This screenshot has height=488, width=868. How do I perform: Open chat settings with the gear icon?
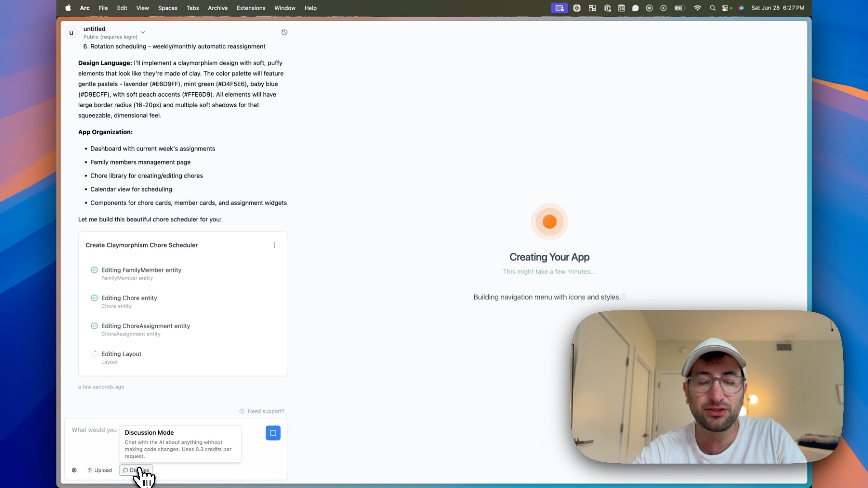click(75, 470)
